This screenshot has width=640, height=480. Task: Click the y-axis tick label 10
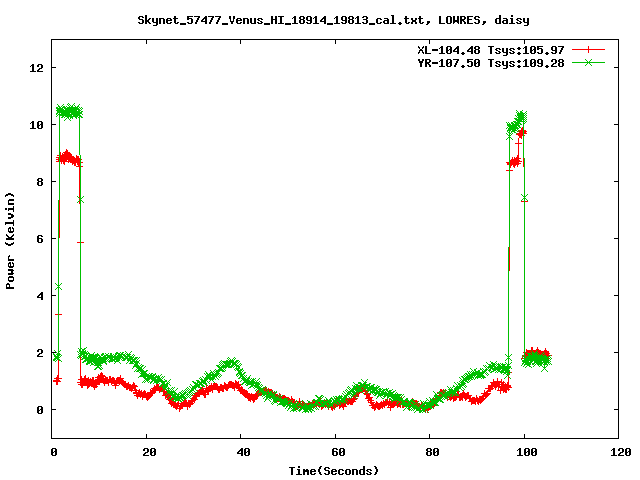[x=36, y=125]
